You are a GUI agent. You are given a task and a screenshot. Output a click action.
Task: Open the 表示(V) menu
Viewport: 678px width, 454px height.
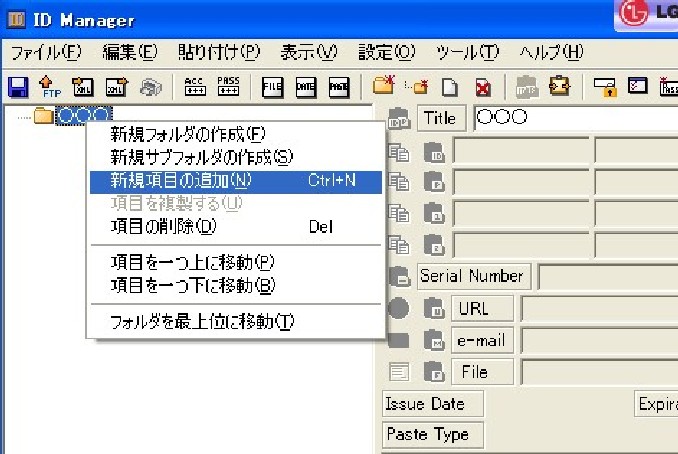click(309, 53)
